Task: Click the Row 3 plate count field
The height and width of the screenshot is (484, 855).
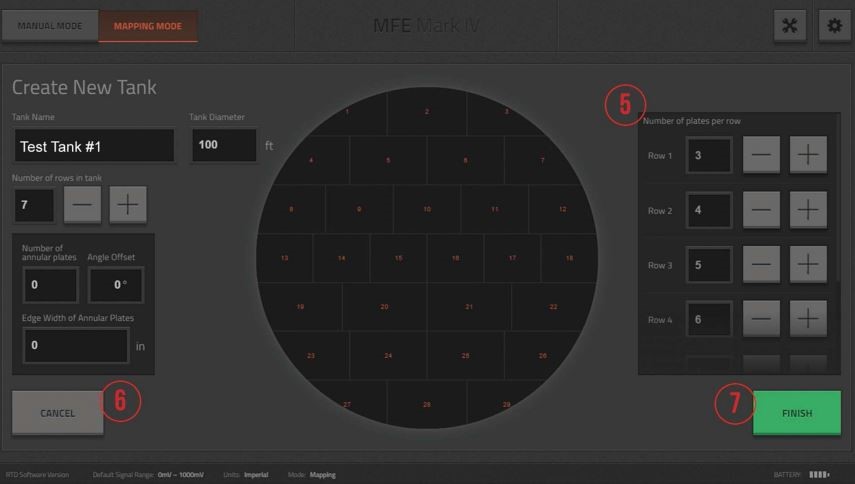Action: coord(709,265)
